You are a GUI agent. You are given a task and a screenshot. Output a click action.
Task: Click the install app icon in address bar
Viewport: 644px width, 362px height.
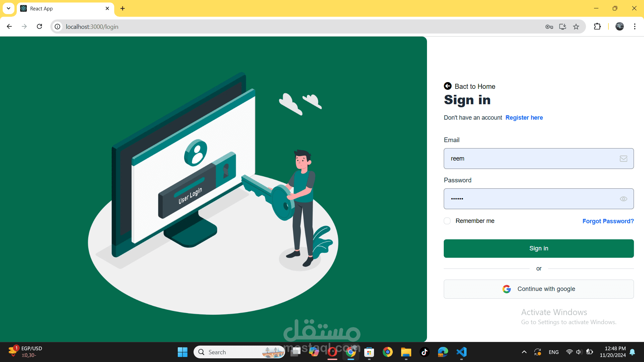[562, 27]
